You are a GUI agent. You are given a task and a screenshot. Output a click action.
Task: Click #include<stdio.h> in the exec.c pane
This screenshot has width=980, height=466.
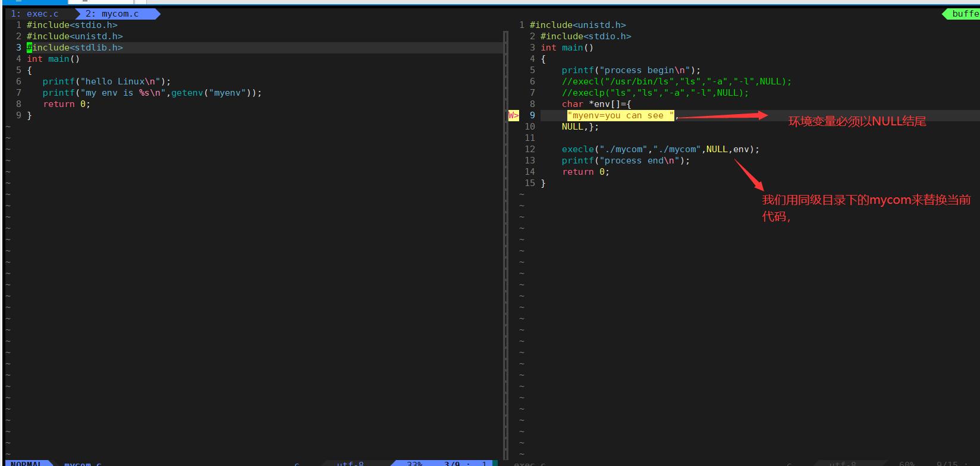pyautogui.click(x=586, y=36)
